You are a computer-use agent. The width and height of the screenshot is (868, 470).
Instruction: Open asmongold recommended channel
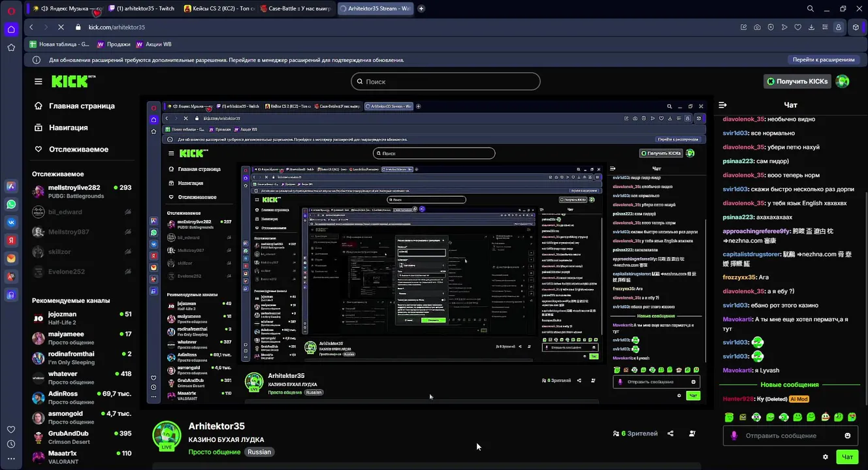(x=82, y=417)
